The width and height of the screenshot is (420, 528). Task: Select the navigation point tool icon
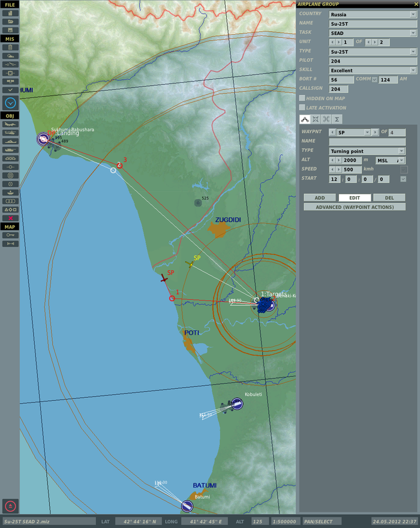pyautogui.click(x=10, y=167)
